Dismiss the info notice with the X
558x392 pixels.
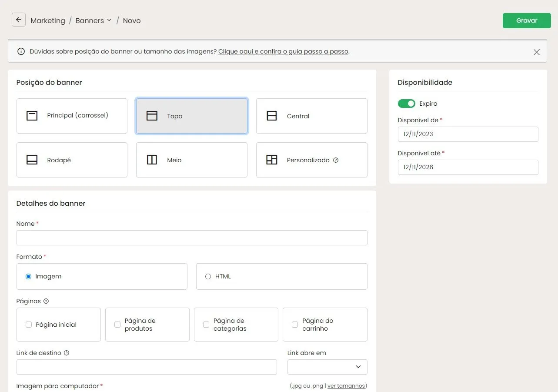click(537, 52)
